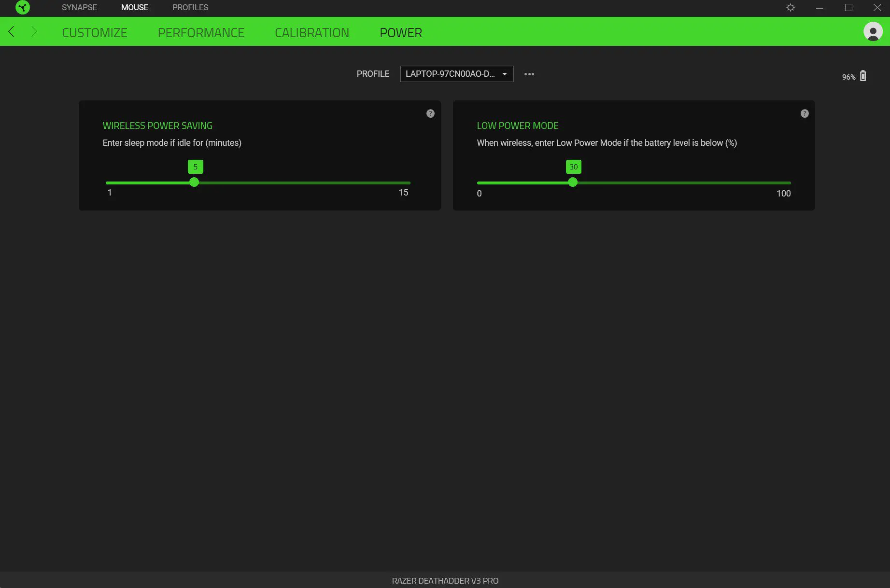Click the Low Power Mode heading
890x588 pixels.
[x=517, y=126]
